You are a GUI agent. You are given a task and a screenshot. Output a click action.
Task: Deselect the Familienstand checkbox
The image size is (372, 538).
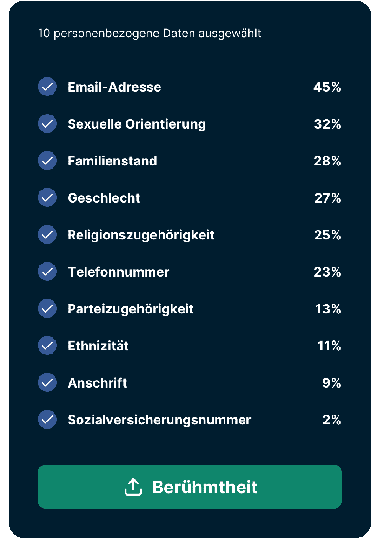(47, 161)
